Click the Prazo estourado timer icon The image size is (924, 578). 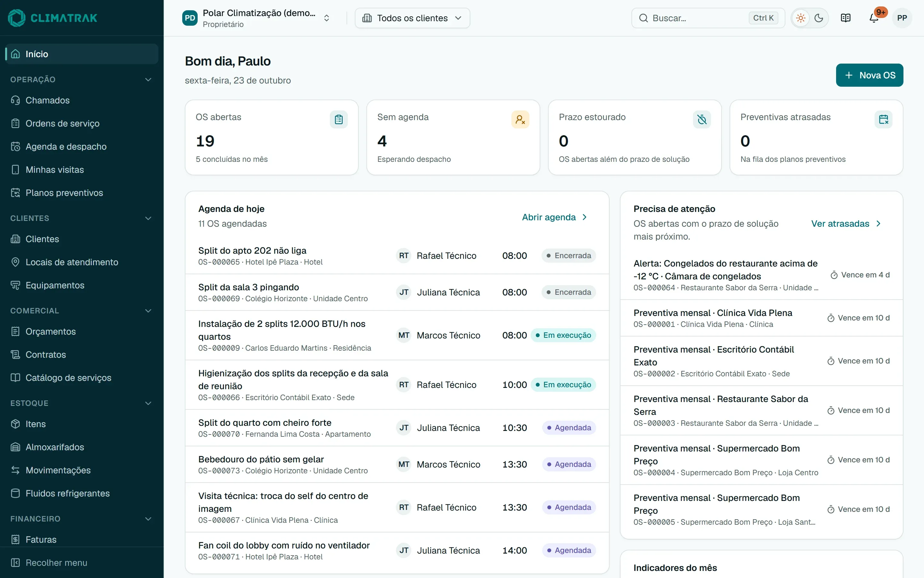702,120
